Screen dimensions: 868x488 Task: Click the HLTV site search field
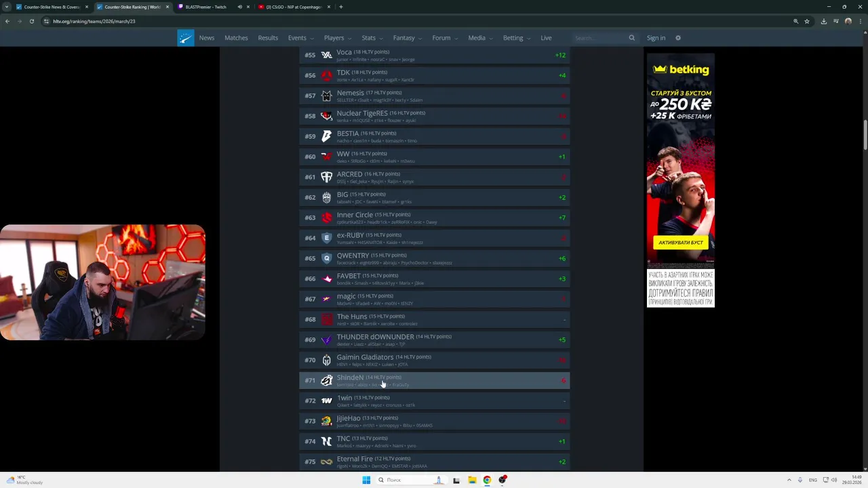[x=600, y=38]
